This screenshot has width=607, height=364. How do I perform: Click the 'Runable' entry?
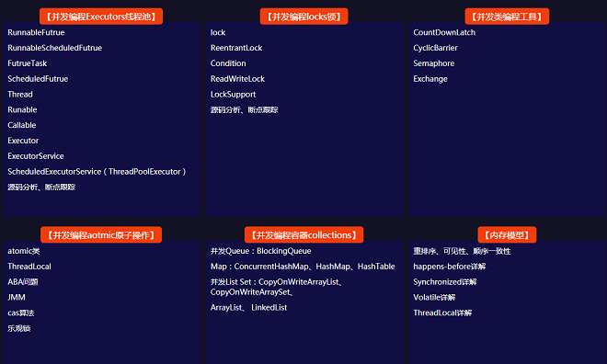click(x=22, y=110)
